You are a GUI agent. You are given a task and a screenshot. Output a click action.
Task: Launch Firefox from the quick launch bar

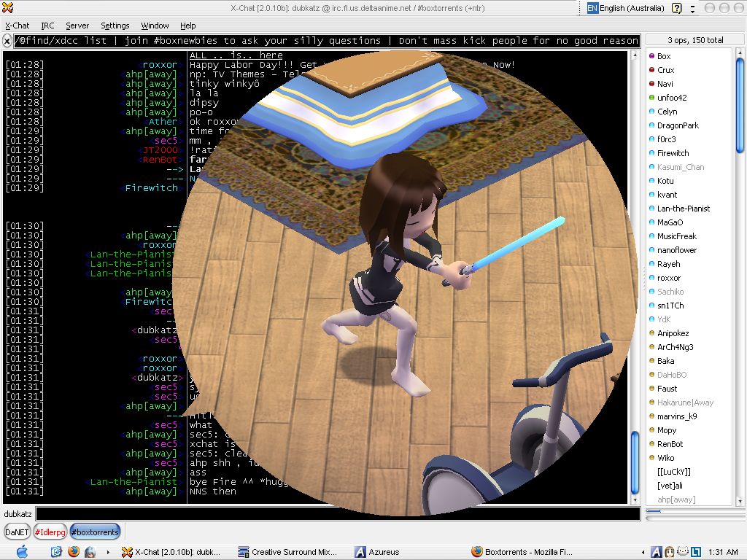click(73, 552)
